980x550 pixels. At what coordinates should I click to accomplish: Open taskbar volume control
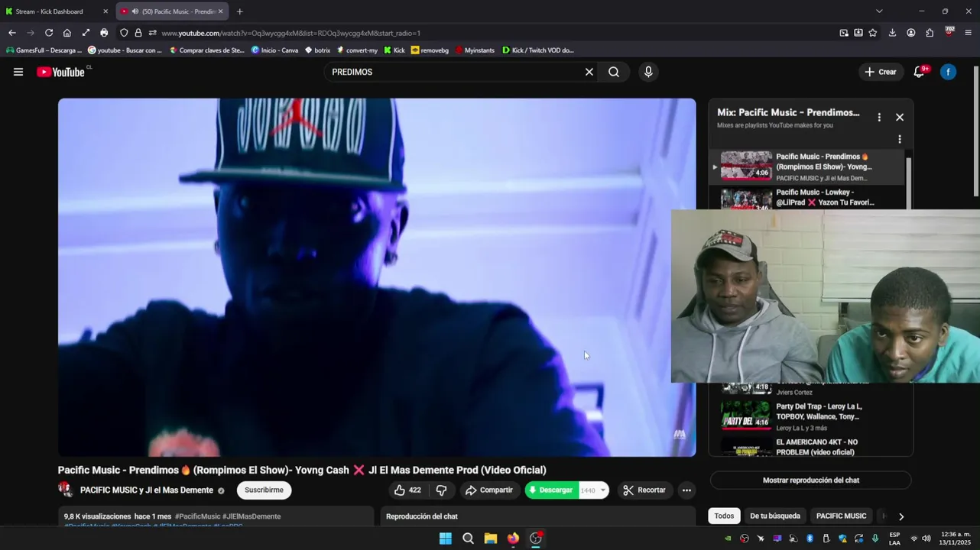[x=926, y=539]
